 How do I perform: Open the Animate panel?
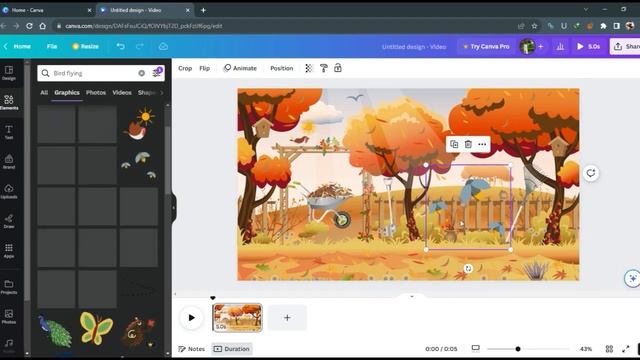240,68
